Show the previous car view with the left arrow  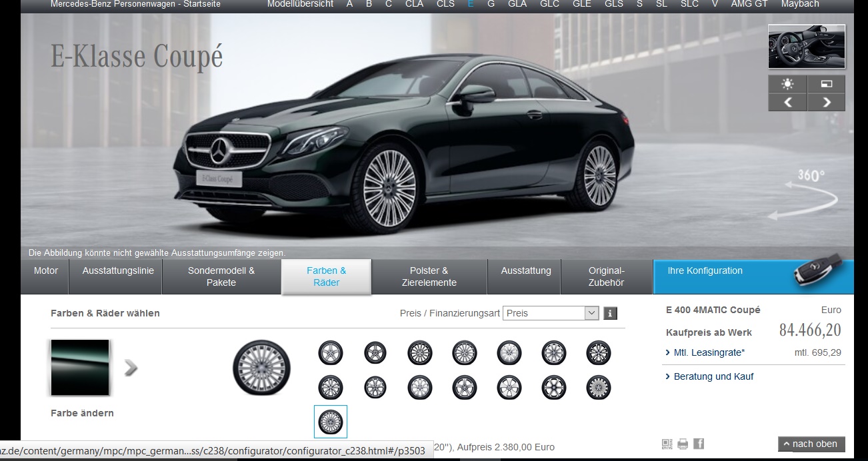point(787,102)
